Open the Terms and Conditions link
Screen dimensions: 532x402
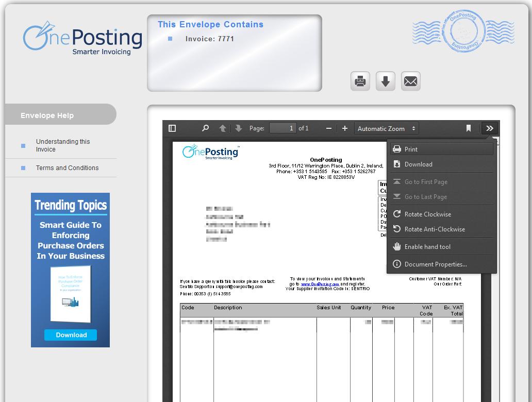pos(67,168)
